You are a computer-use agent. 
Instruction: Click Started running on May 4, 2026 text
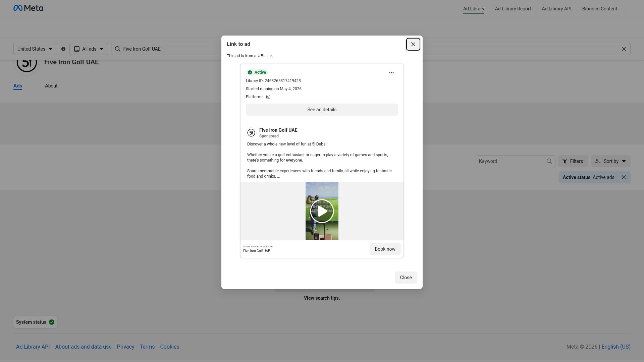273,89
